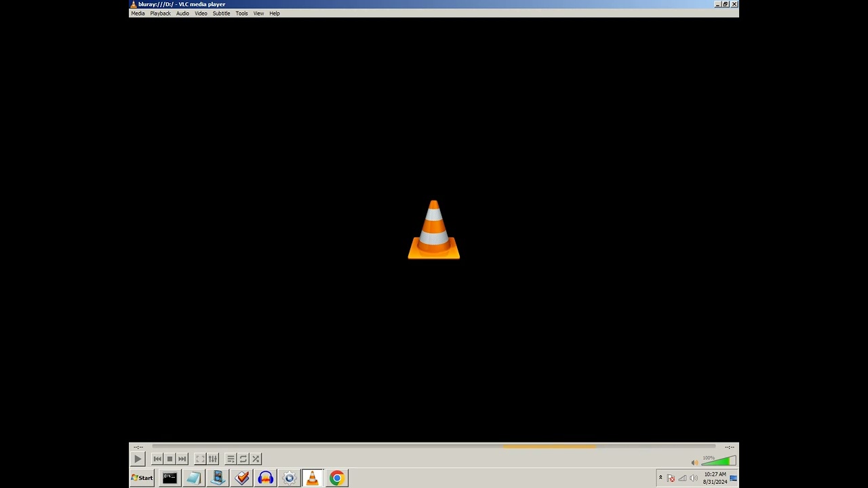
Task: Close the VLC media player window
Action: click(x=734, y=4)
